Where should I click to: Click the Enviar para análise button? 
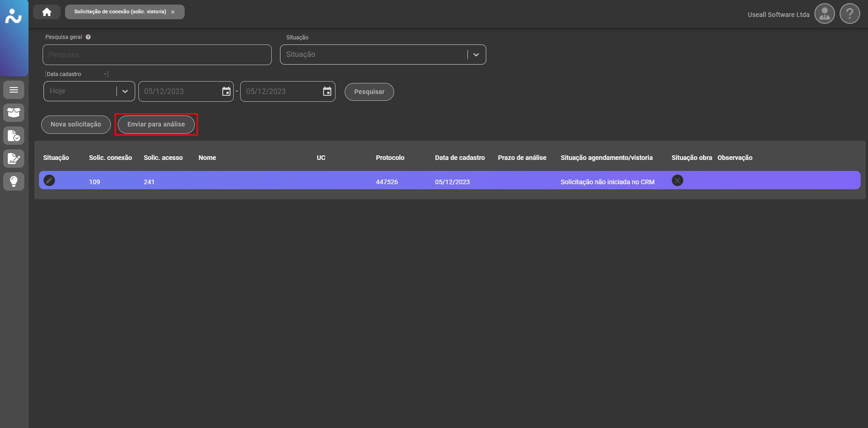(x=156, y=125)
